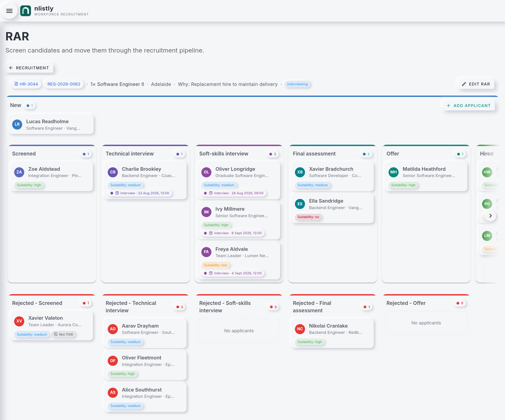Click the Rejected - Technical interview heading
The image size is (505, 420).
(x=131, y=307)
